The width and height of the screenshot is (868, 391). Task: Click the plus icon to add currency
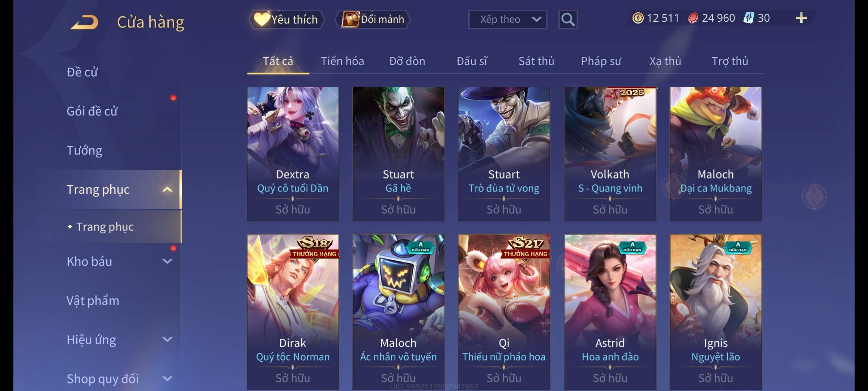point(801,18)
